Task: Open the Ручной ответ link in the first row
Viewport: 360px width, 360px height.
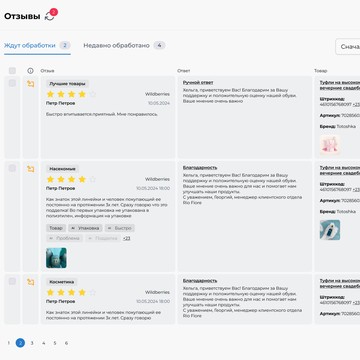Action: [198, 82]
